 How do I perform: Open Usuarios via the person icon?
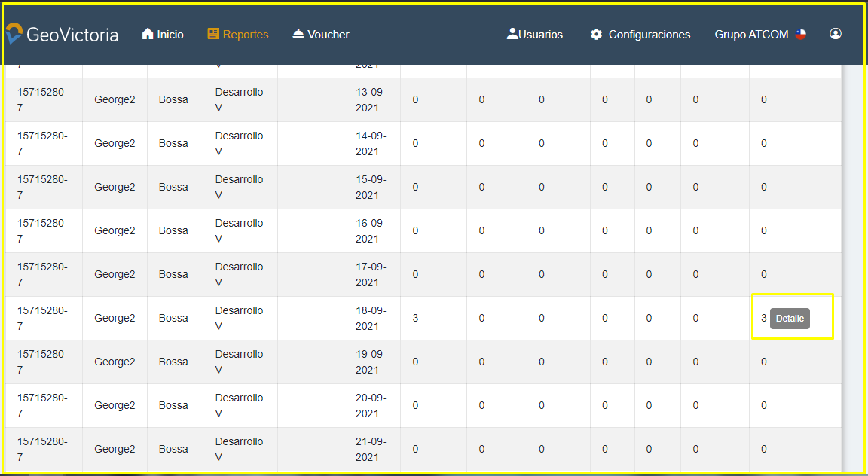(x=512, y=34)
